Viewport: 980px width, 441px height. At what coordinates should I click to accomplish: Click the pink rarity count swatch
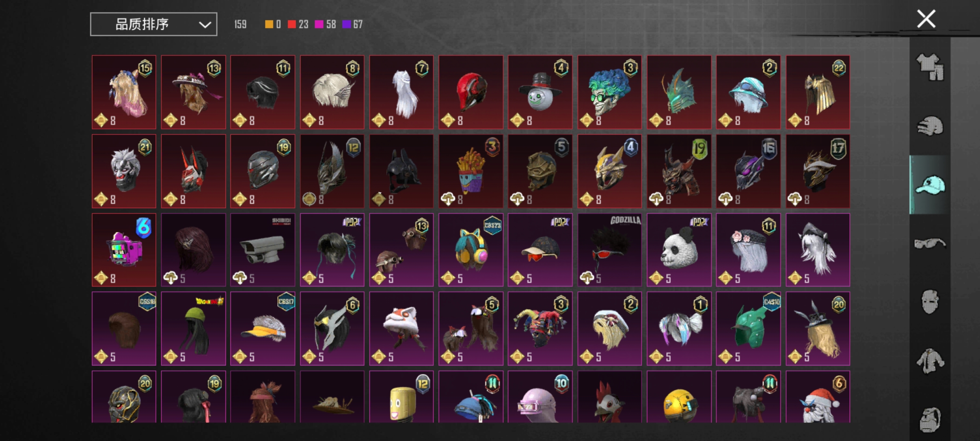319,24
